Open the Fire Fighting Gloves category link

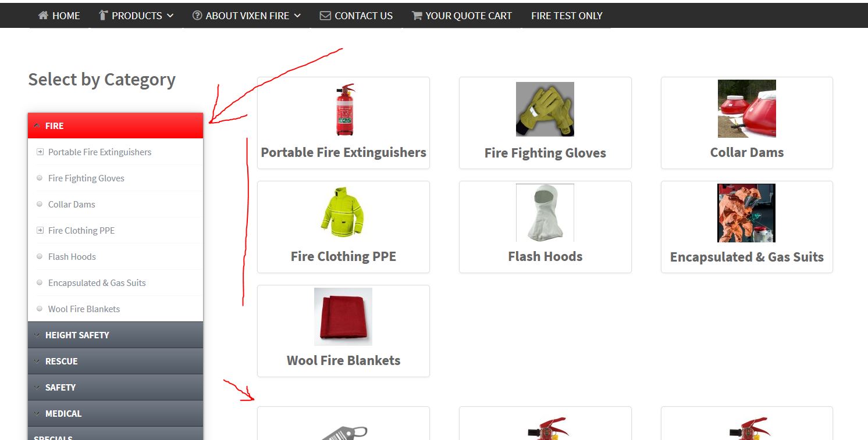point(86,178)
